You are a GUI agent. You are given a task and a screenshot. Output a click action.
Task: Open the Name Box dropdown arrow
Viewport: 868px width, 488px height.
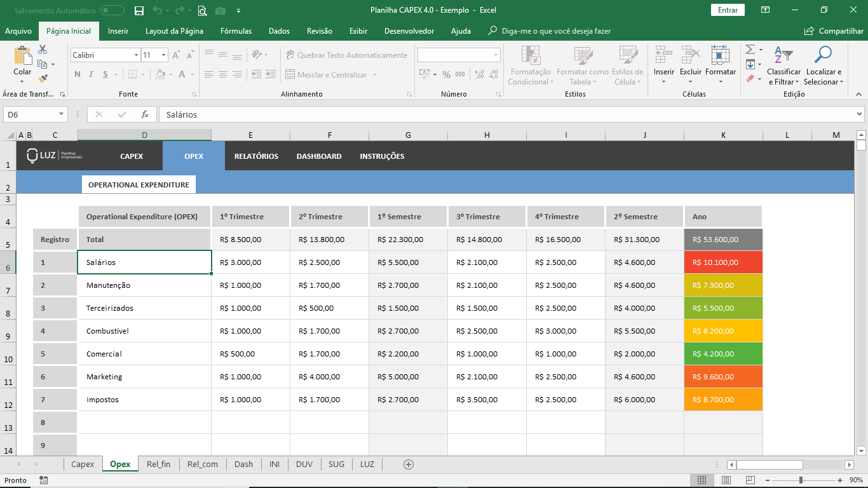pyautogui.click(x=62, y=114)
